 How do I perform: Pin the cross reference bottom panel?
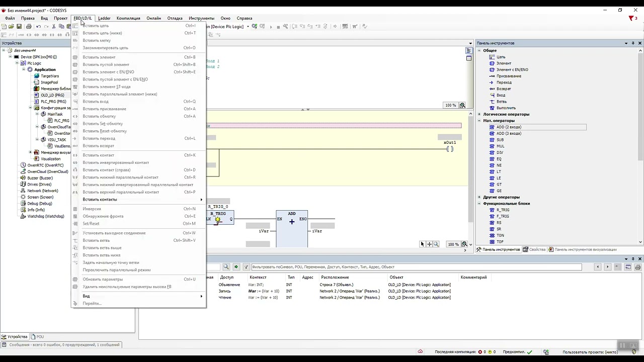[x=633, y=259]
